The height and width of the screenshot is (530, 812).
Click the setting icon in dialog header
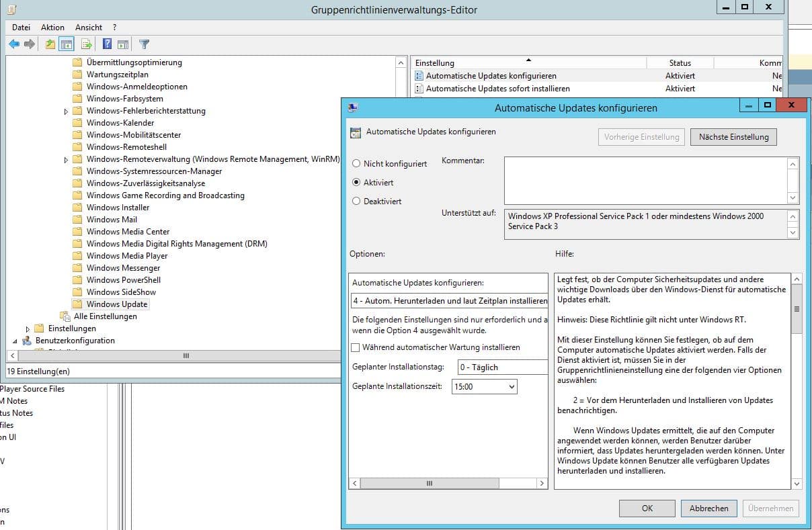[x=356, y=132]
